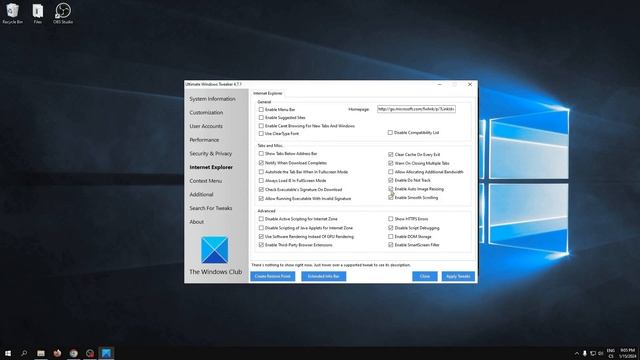Viewport: 640px width, 360px height.
Task: Open network tray icon
Action: [x=593, y=353]
